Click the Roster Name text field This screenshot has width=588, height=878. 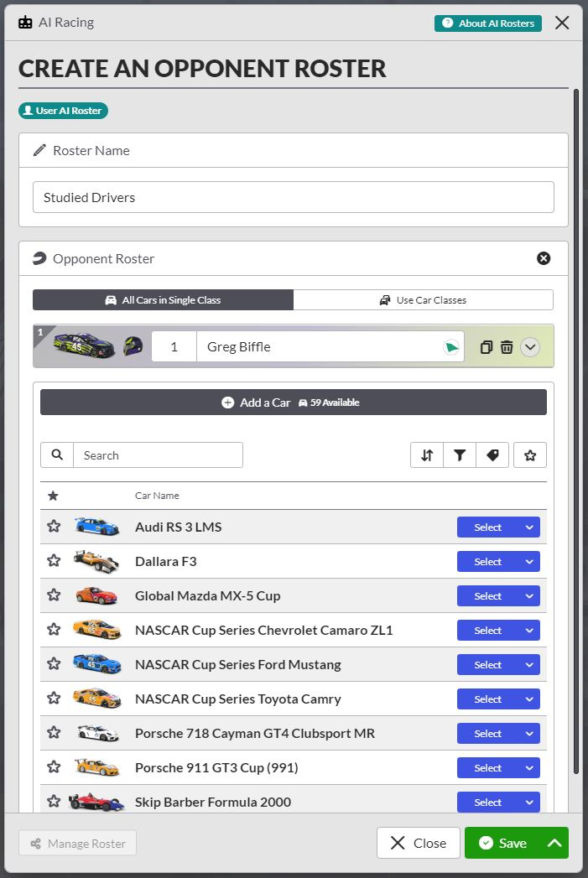click(294, 197)
